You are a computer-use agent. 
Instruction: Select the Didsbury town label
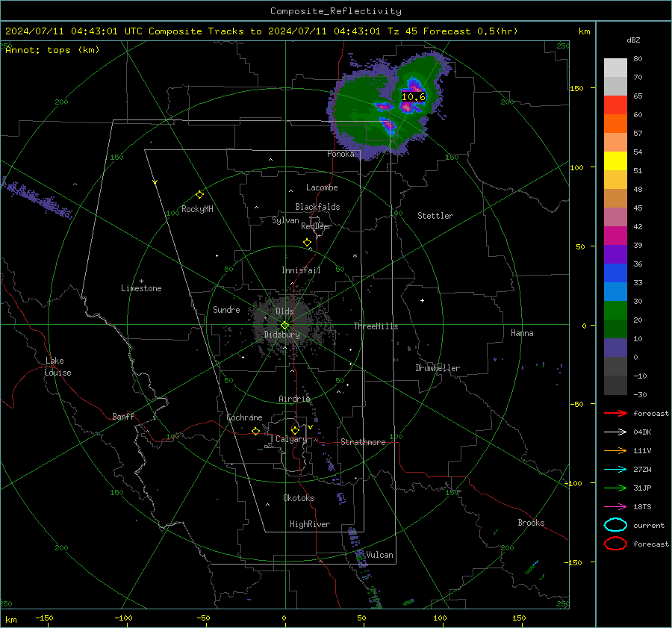coord(281,335)
